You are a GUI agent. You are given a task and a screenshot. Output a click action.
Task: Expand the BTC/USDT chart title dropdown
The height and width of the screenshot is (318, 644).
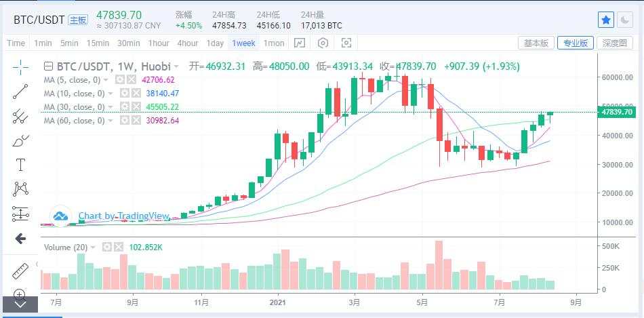pyautogui.click(x=177, y=66)
